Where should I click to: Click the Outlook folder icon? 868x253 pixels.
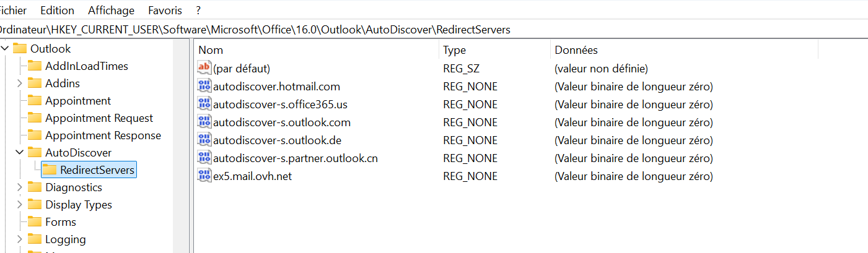click(20, 48)
